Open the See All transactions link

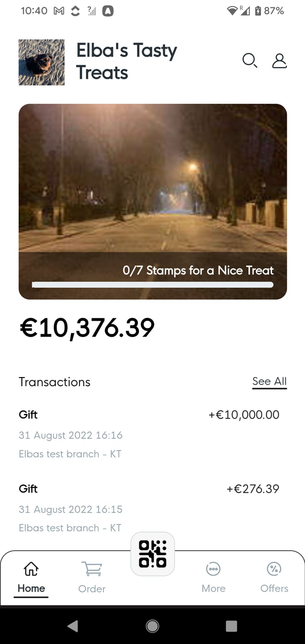(269, 382)
